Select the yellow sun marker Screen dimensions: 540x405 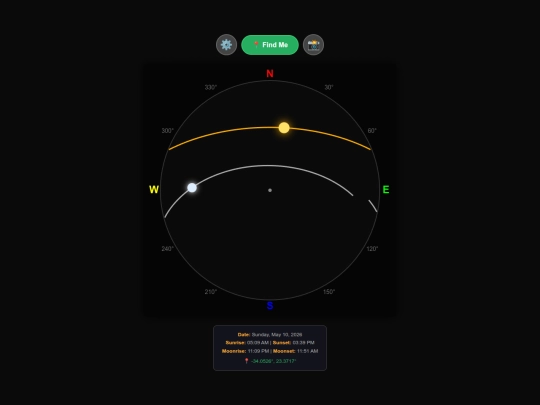click(x=284, y=128)
